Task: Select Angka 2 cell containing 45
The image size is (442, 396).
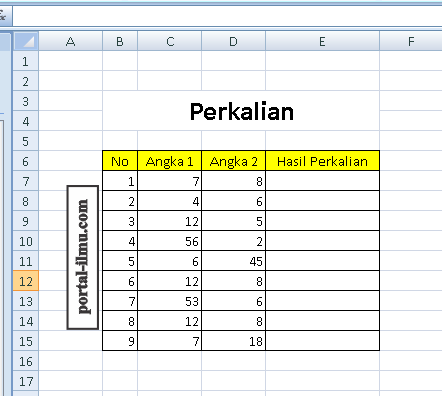Action: [233, 261]
